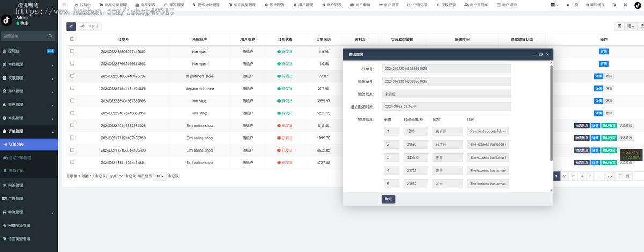Check the box for order 20240622201483835310​25

pyautogui.click(x=72, y=126)
